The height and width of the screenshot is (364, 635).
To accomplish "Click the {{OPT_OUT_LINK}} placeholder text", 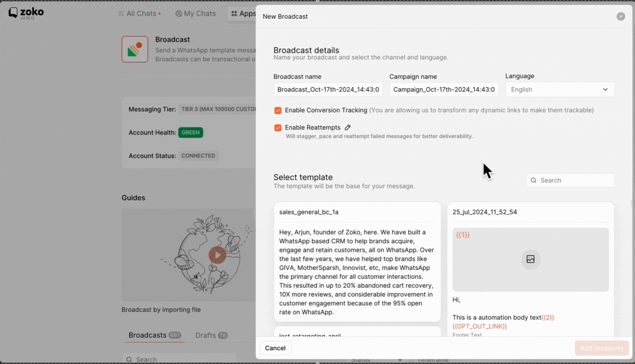I will (x=480, y=326).
